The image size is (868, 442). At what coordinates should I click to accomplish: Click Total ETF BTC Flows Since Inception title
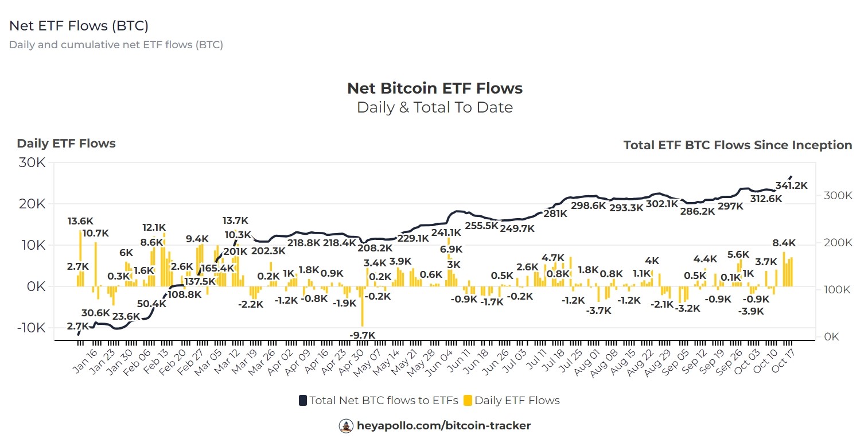click(737, 145)
